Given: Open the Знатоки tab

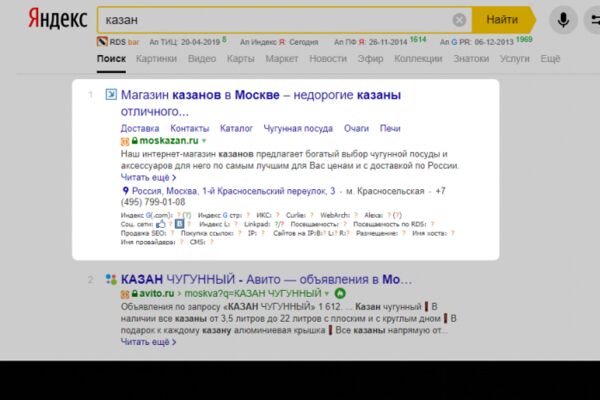Looking at the screenshot, I should tap(471, 59).
